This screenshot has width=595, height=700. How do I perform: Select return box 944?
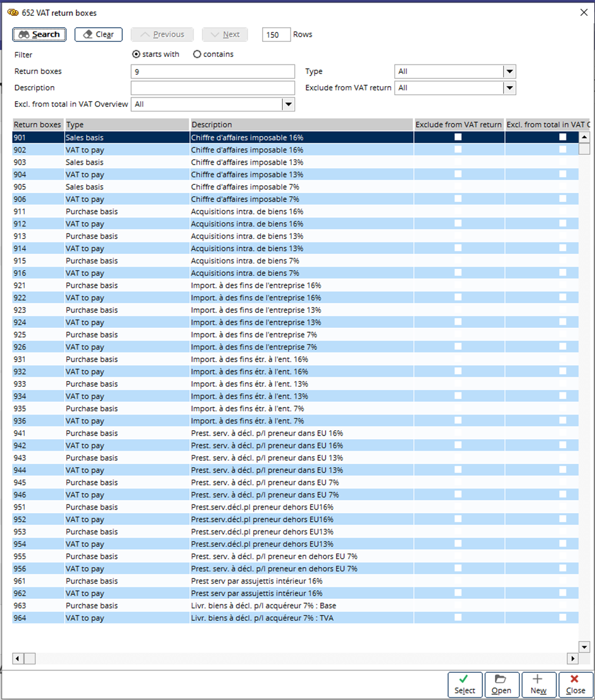pyautogui.click(x=296, y=470)
